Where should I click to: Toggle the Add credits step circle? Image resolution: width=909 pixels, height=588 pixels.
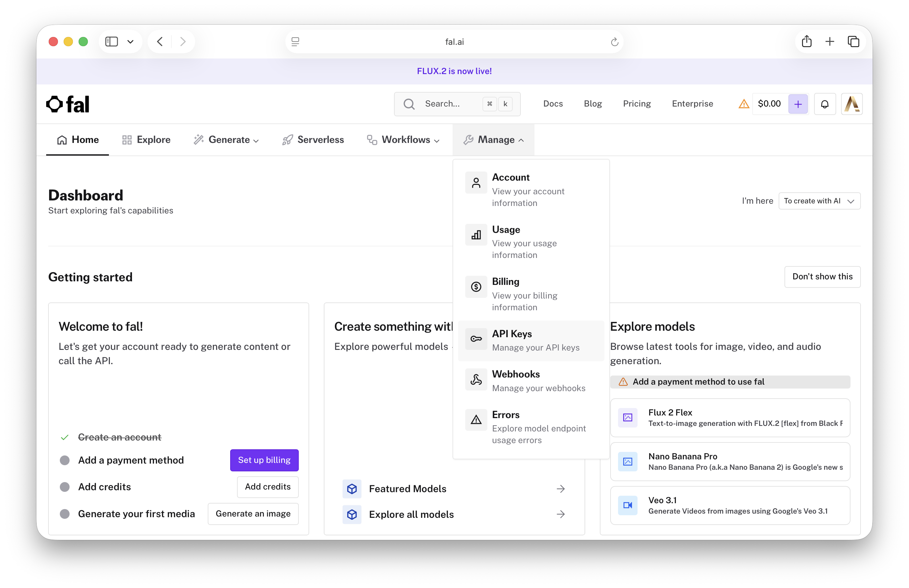point(65,487)
